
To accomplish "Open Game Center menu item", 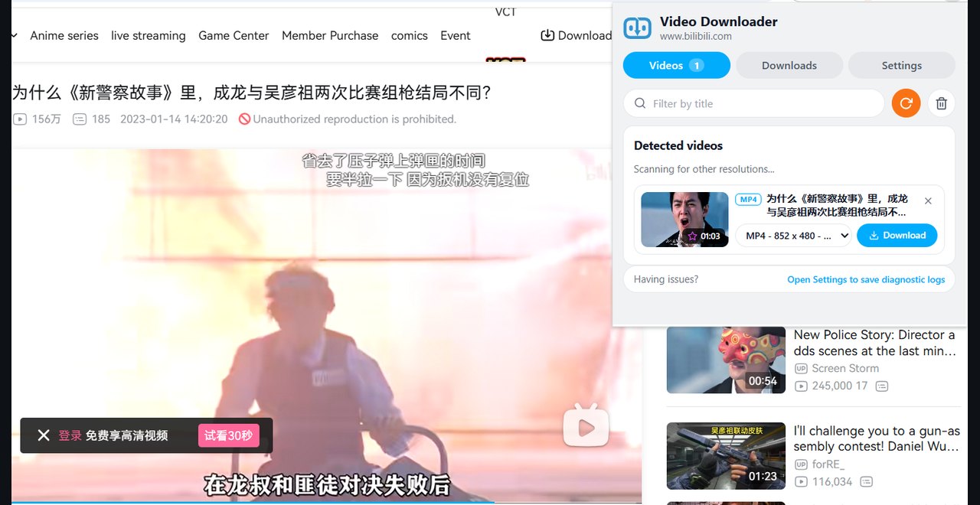I will 234,35.
